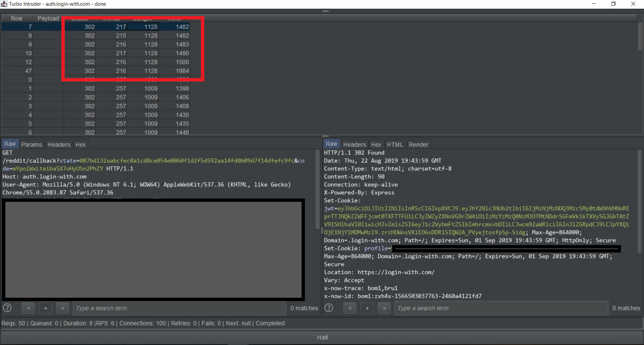This screenshot has height=345, width=644.
Task: Restore down the Turbo Intruder window
Action: click(613, 4)
